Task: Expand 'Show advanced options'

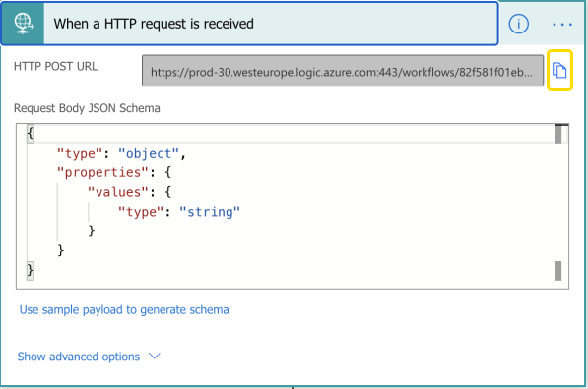Action: tap(89, 357)
